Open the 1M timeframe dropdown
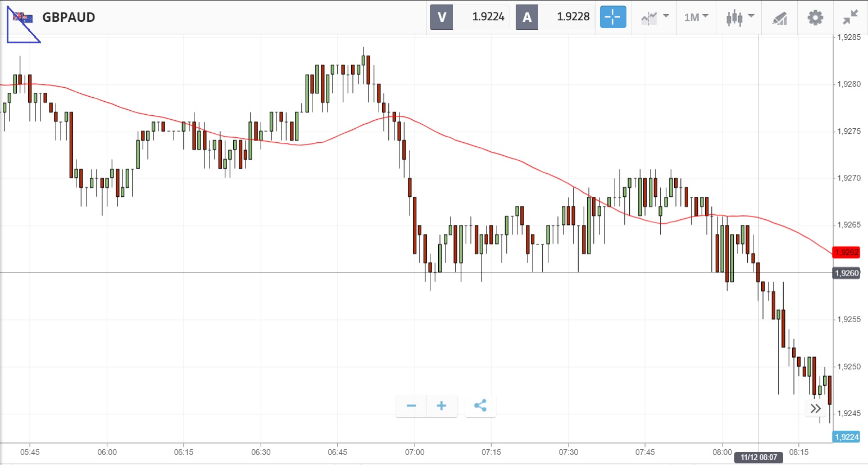868x465 pixels. 696,17
